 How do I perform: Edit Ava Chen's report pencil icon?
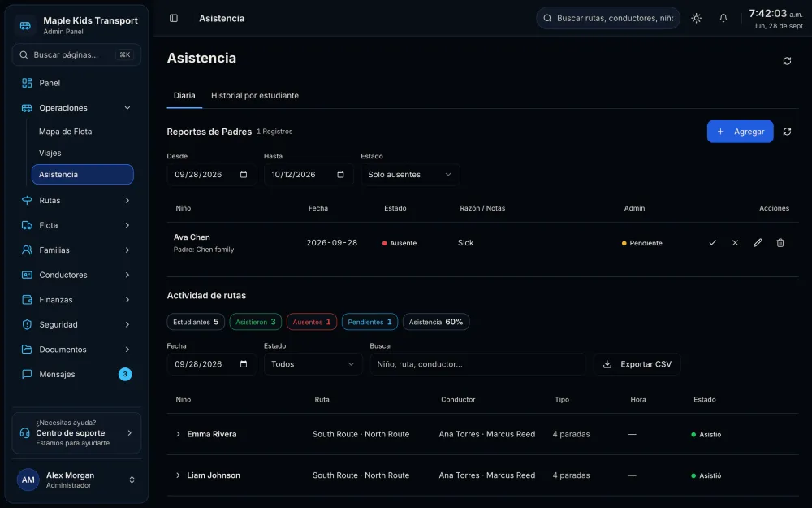[758, 242]
